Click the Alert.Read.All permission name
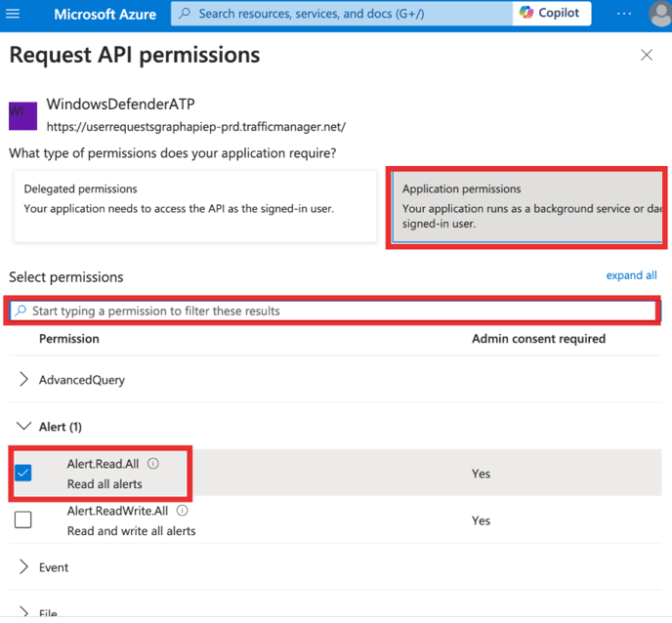The image size is (672, 623). click(x=103, y=464)
